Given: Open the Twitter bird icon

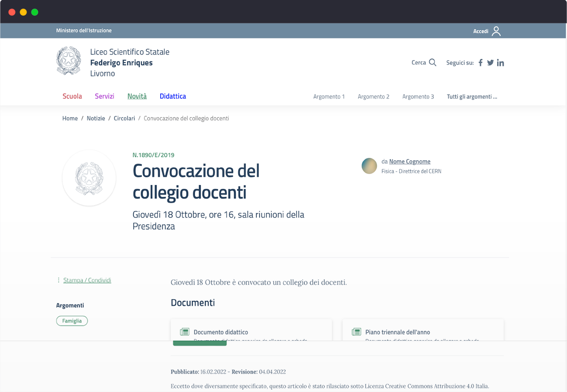Looking at the screenshot, I should pyautogui.click(x=490, y=63).
